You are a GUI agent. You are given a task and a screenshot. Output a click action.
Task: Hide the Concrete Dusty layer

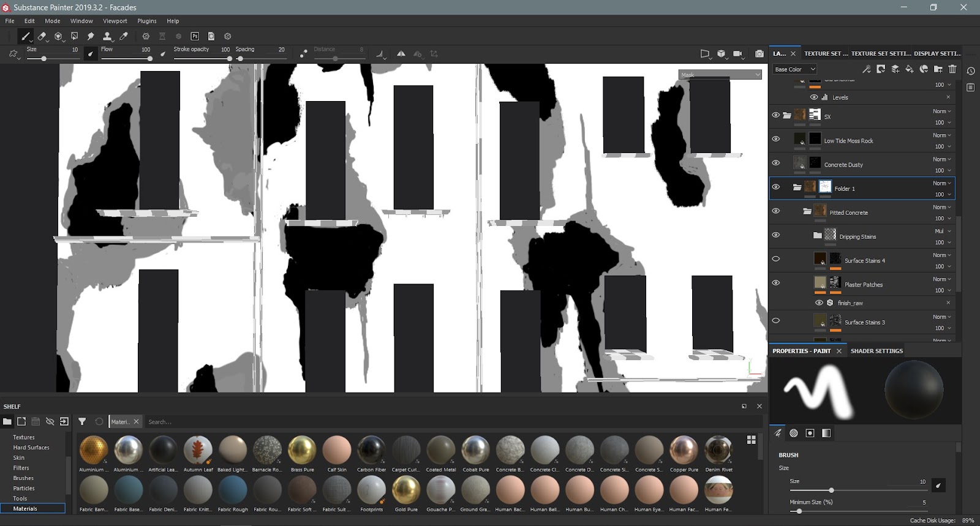[x=775, y=163]
